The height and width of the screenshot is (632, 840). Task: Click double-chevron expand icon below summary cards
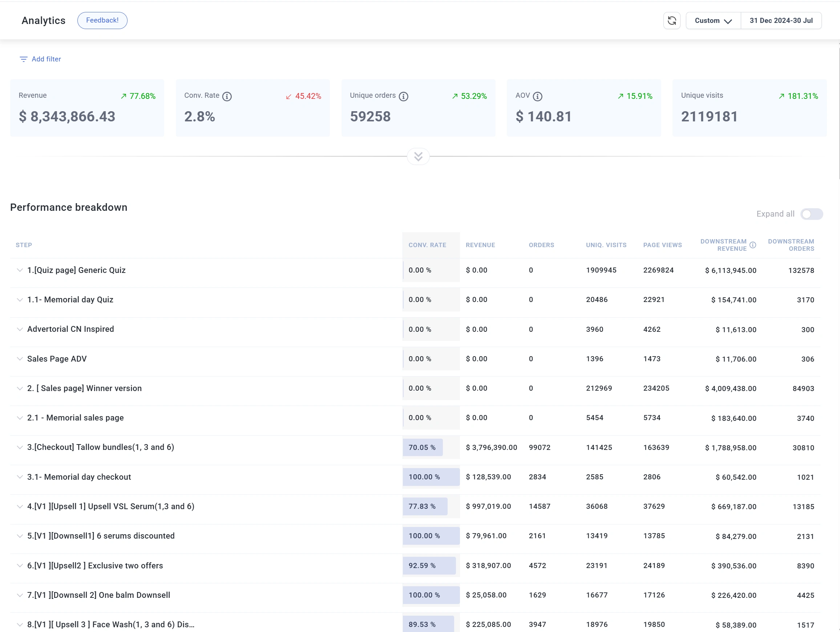pos(418,157)
